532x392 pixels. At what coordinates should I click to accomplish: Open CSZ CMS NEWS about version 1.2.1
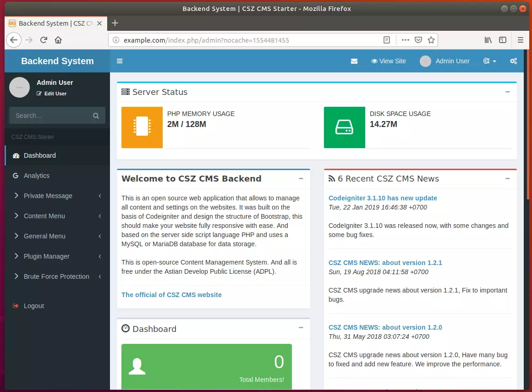coord(385,263)
